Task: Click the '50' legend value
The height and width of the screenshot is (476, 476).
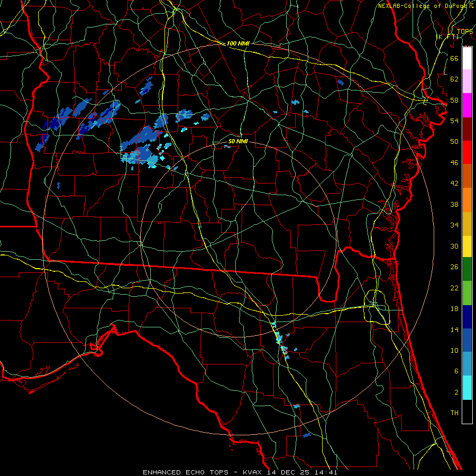Action: tap(454, 142)
